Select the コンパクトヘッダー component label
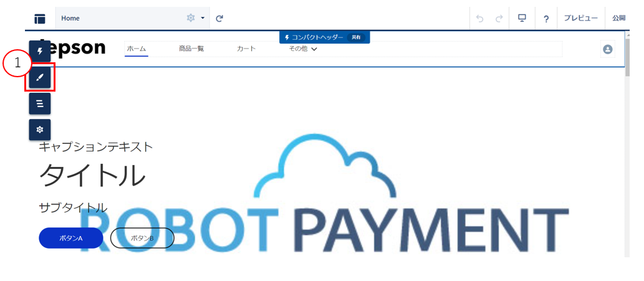Screen dimensions: 644x281 tap(317, 37)
